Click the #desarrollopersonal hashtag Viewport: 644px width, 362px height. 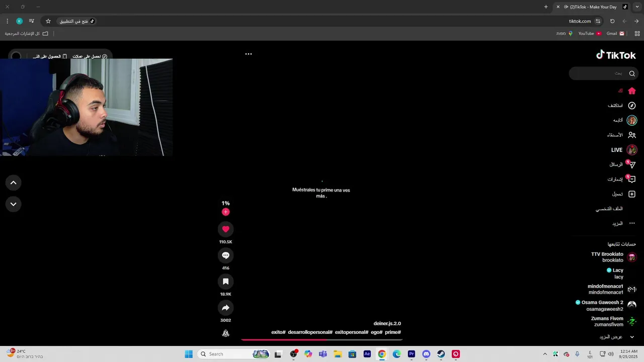[x=310, y=332]
